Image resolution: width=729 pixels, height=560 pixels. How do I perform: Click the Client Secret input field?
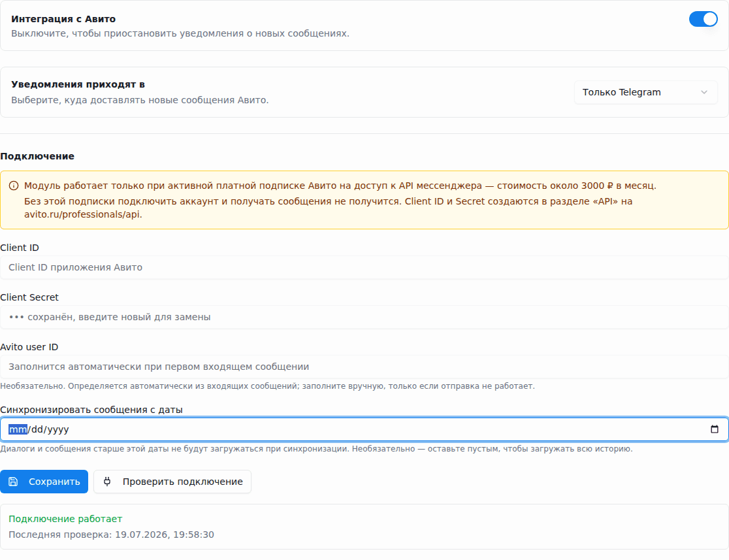pyautogui.click(x=364, y=317)
